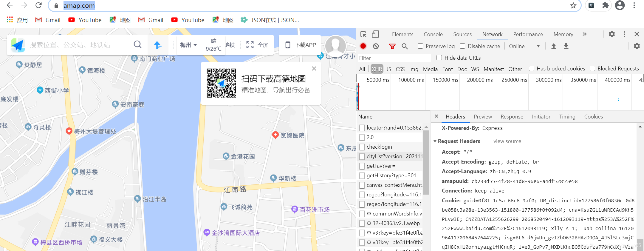Check Hide data URLs
This screenshot has width=644, height=251.
click(x=439, y=58)
